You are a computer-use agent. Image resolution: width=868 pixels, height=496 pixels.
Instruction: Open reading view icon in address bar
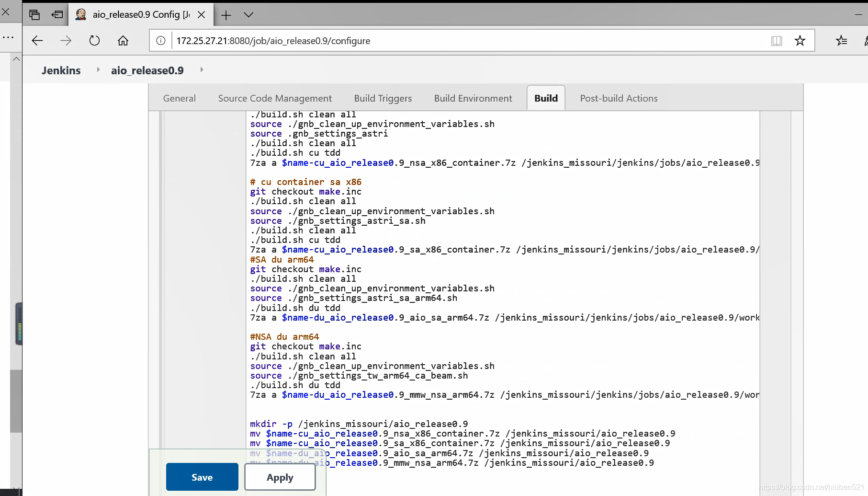coord(777,41)
